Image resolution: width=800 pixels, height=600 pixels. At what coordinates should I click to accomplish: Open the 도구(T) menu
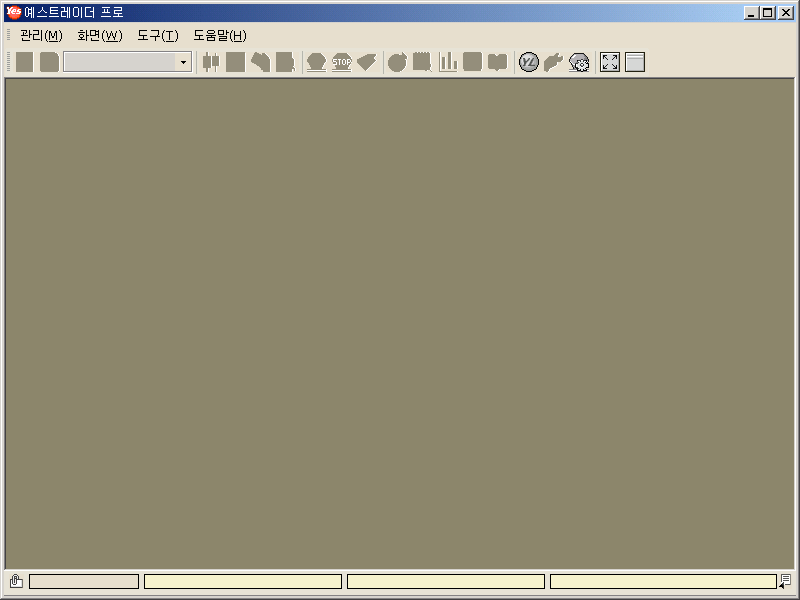(157, 35)
